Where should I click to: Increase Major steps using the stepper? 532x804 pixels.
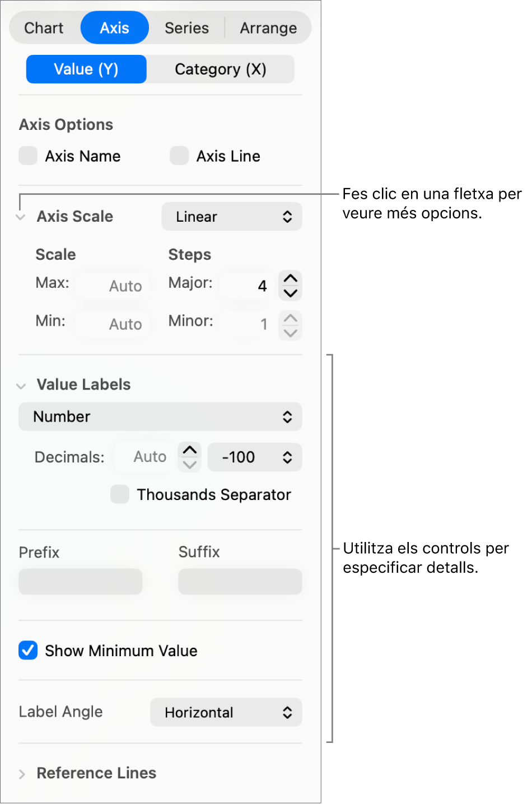tap(290, 278)
